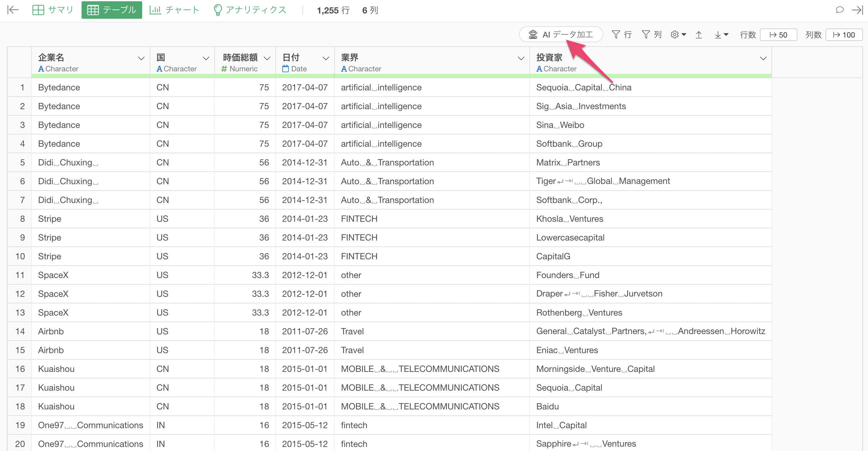Select the テーブル tab

click(x=112, y=10)
